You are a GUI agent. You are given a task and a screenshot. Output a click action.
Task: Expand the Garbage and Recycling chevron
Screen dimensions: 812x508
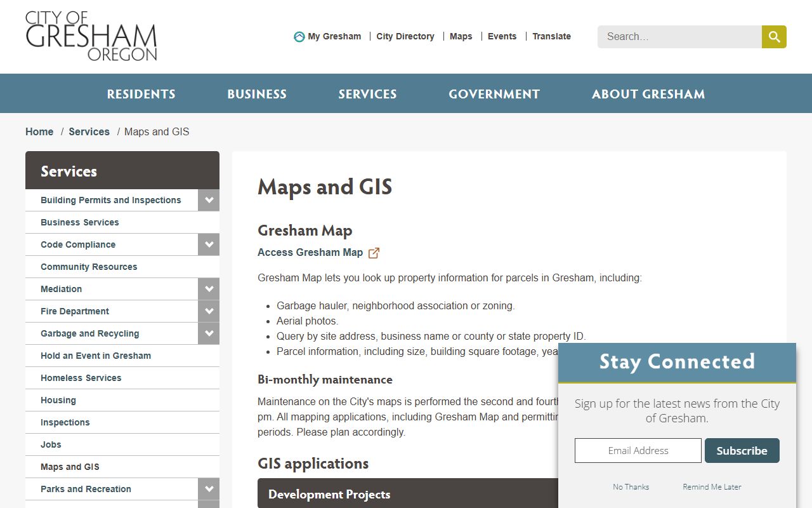(x=209, y=333)
